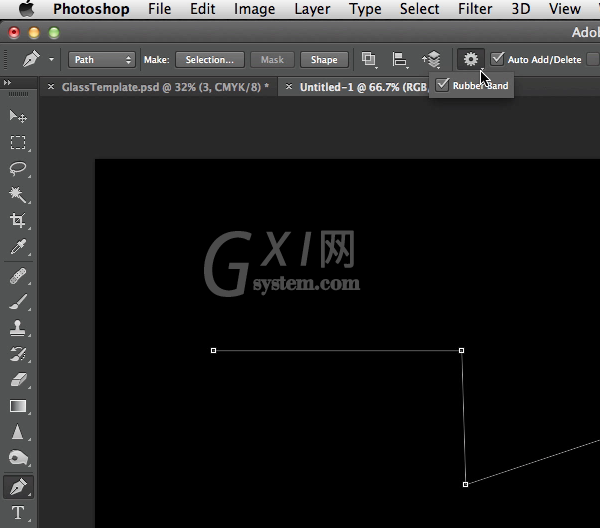Select the History Brush tool
600x528 pixels.
click(18, 354)
